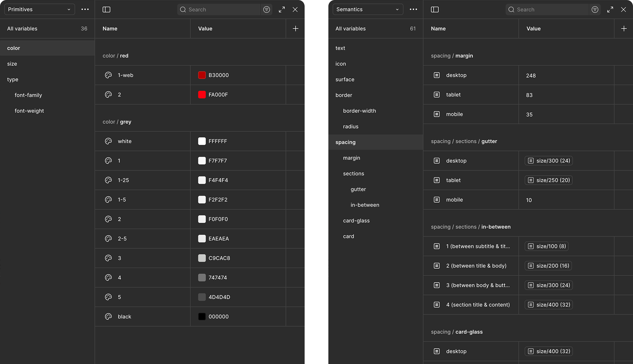Click the number icon of '4 (section title & content)'
The height and width of the screenshot is (364, 633).
437,305
